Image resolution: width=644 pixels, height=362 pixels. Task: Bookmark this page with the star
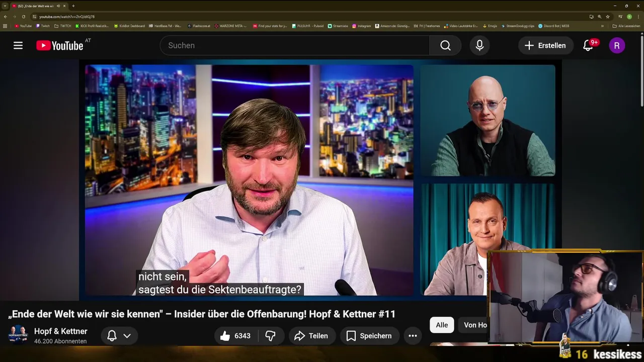[x=608, y=17]
